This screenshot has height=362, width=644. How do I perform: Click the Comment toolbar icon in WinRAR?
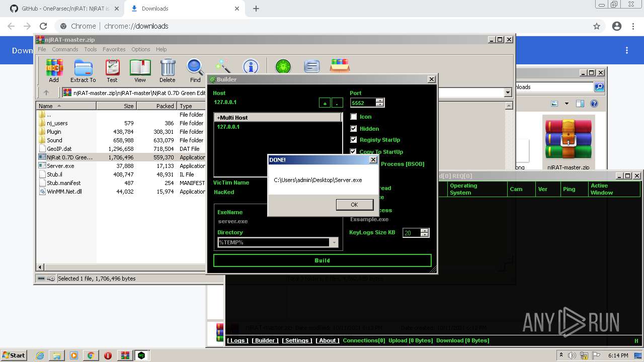(312, 66)
